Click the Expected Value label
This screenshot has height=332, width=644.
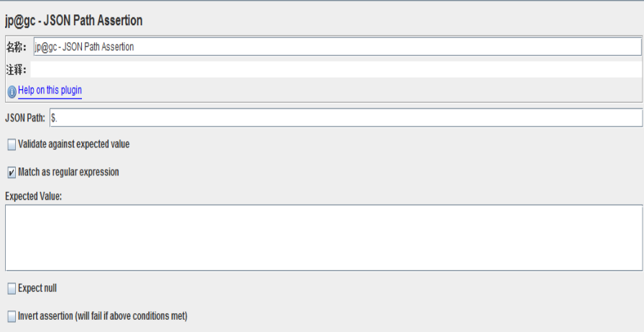pyautogui.click(x=33, y=196)
